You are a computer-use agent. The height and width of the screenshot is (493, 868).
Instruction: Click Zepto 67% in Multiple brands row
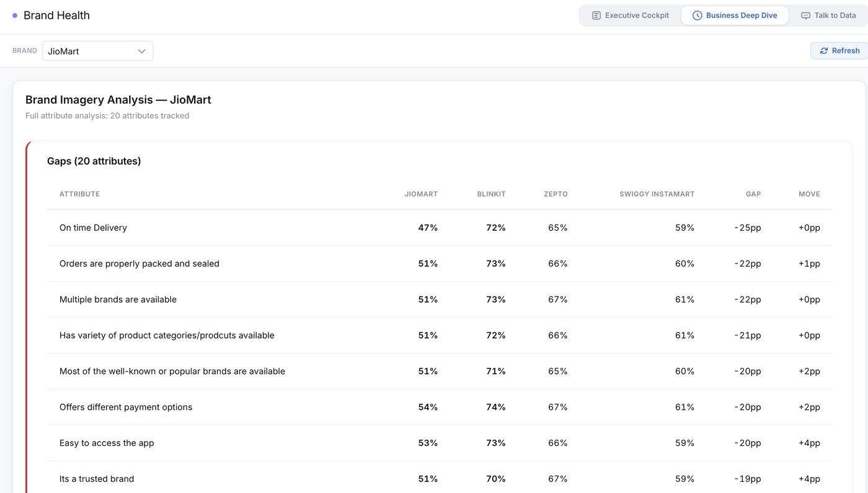tap(558, 300)
